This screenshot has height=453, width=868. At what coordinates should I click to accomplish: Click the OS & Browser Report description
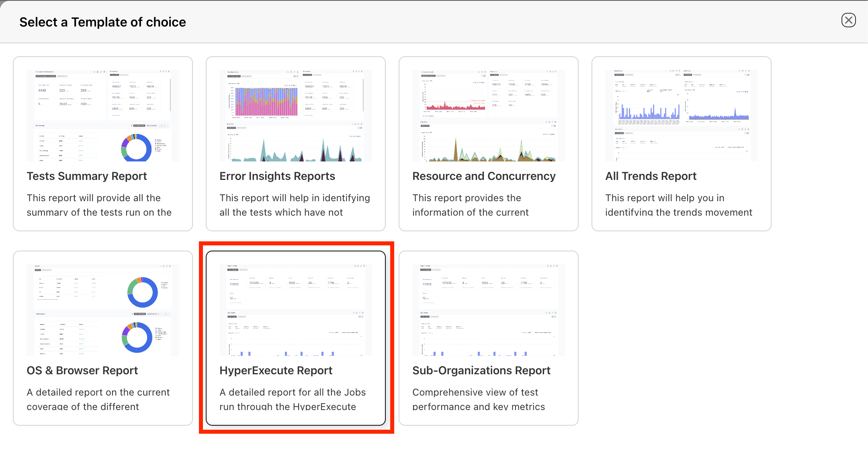(x=98, y=400)
